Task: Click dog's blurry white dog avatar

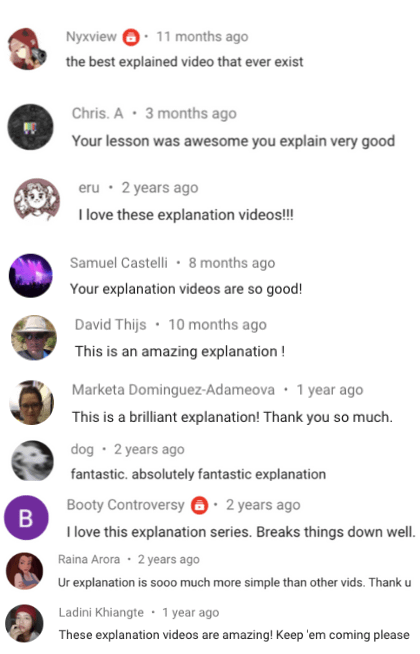Action: (32, 460)
